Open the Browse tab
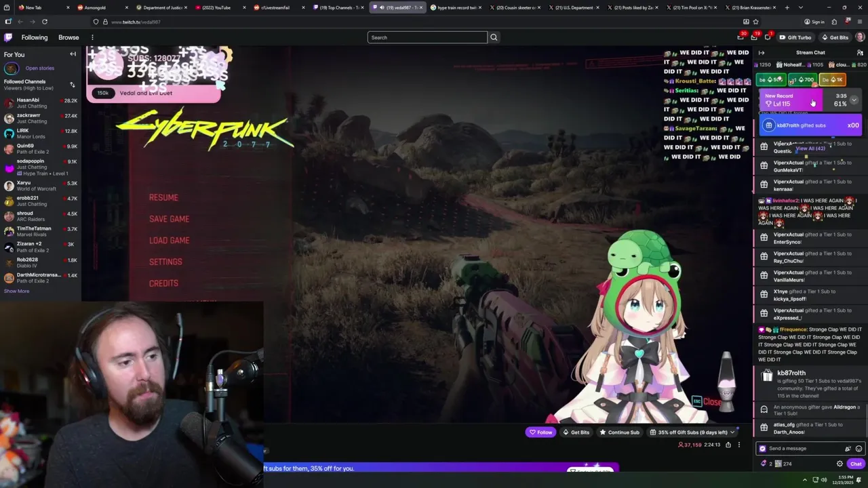Viewport: 868px width, 488px height. coord(68,37)
